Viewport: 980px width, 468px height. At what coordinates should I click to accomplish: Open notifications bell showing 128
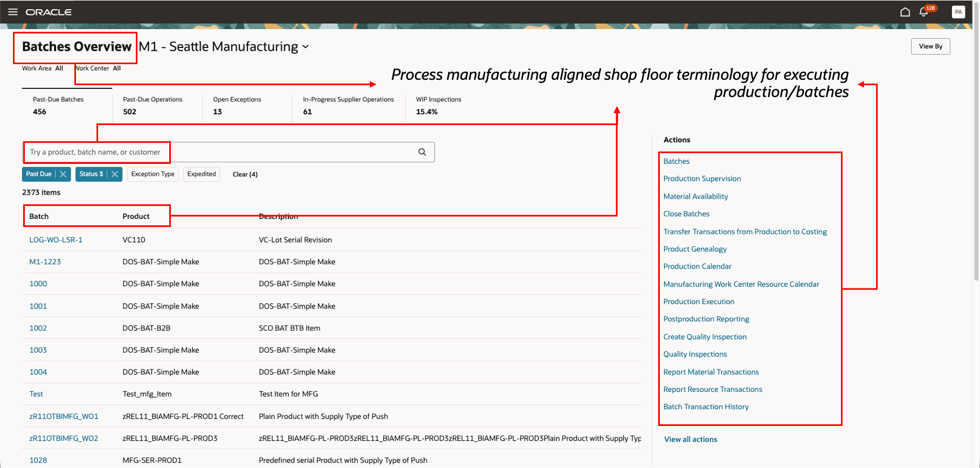[924, 12]
